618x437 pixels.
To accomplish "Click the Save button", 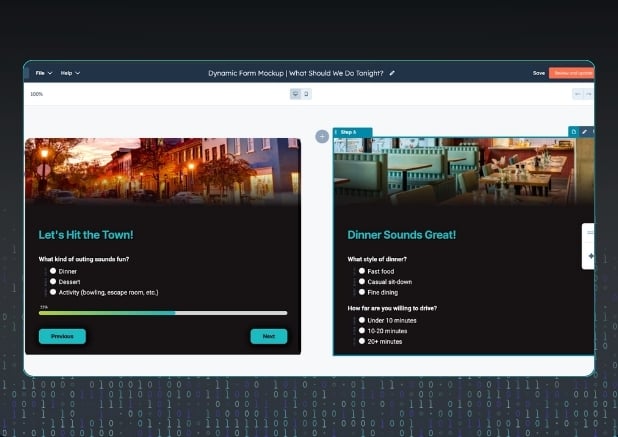I will [539, 73].
